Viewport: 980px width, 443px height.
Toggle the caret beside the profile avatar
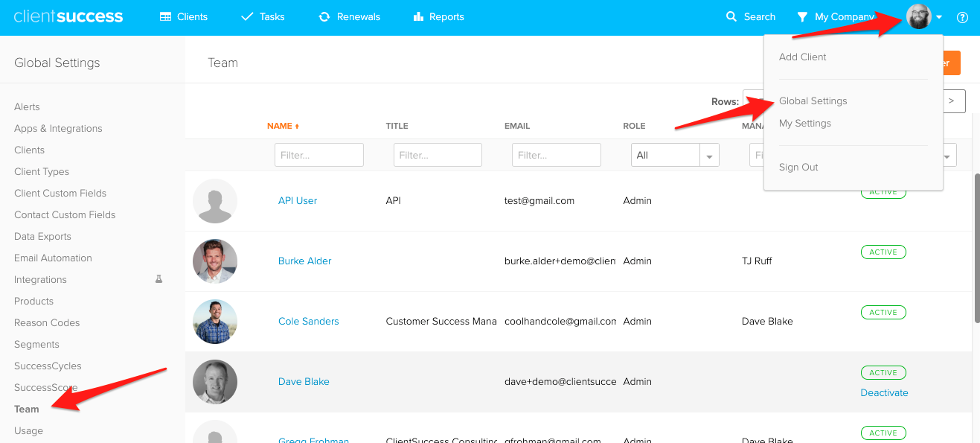click(939, 17)
